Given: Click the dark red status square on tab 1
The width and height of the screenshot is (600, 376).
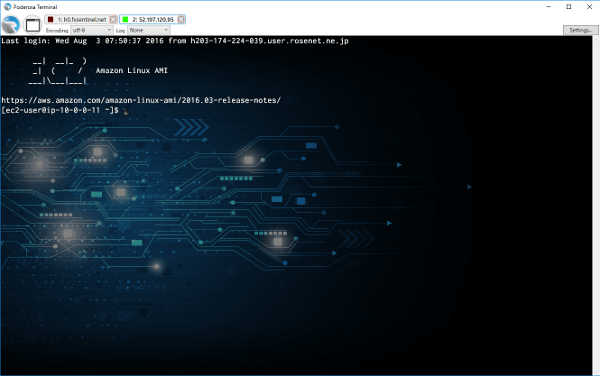Looking at the screenshot, I should (x=51, y=19).
